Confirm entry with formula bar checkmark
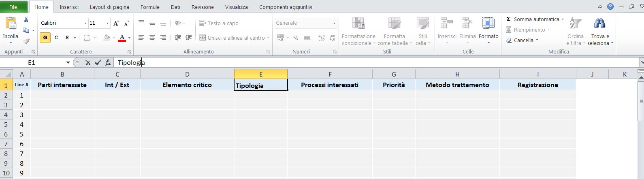The width and height of the screenshot is (644, 179). [98, 62]
